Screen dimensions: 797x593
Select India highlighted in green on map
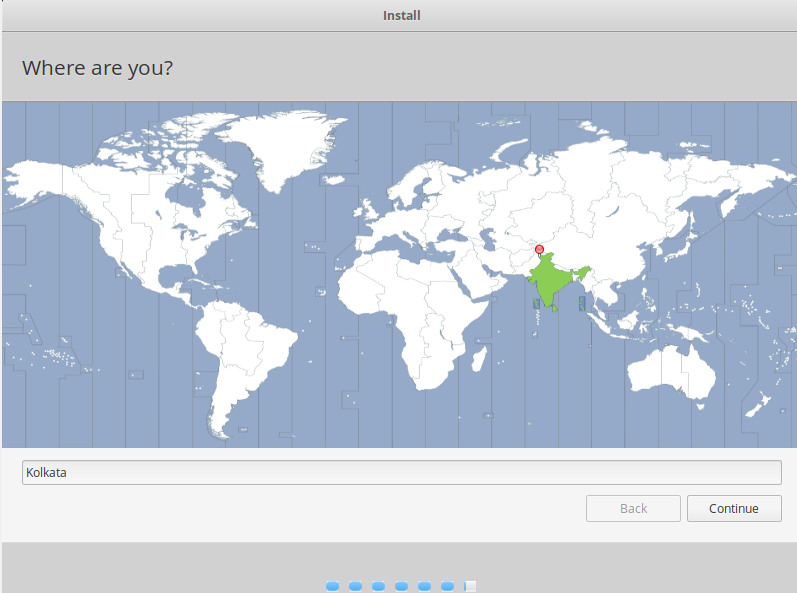pos(549,280)
